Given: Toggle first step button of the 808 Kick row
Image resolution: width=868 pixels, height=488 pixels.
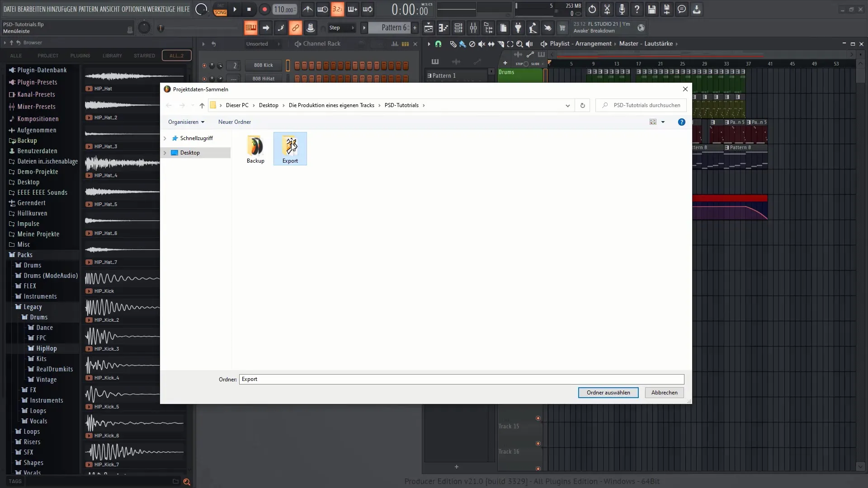Looking at the screenshot, I should tap(297, 66).
